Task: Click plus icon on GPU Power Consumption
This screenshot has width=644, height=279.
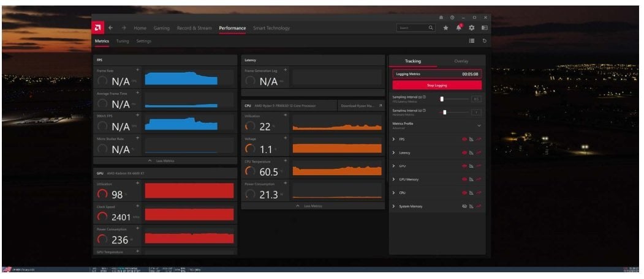Action: pyautogui.click(x=138, y=229)
